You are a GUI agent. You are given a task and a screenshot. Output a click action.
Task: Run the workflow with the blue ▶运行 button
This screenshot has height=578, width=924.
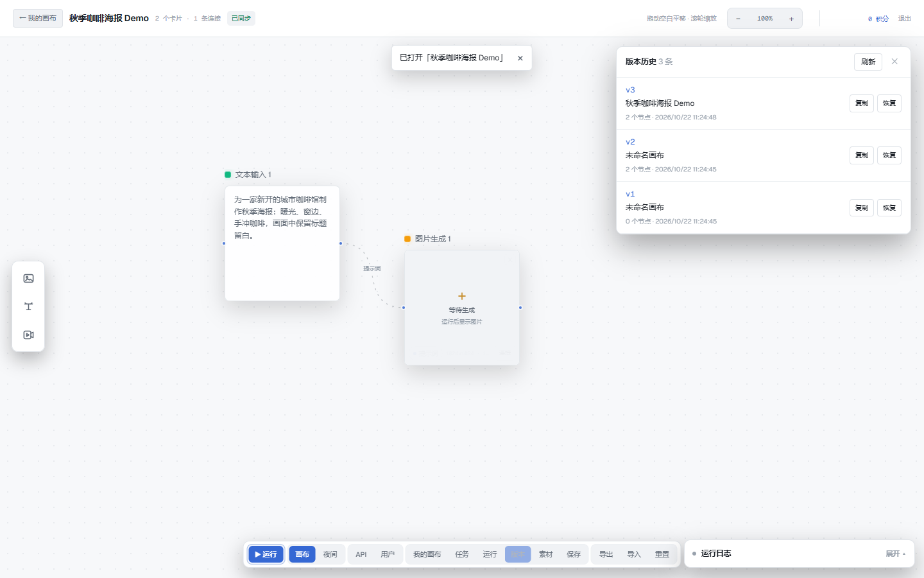266,554
